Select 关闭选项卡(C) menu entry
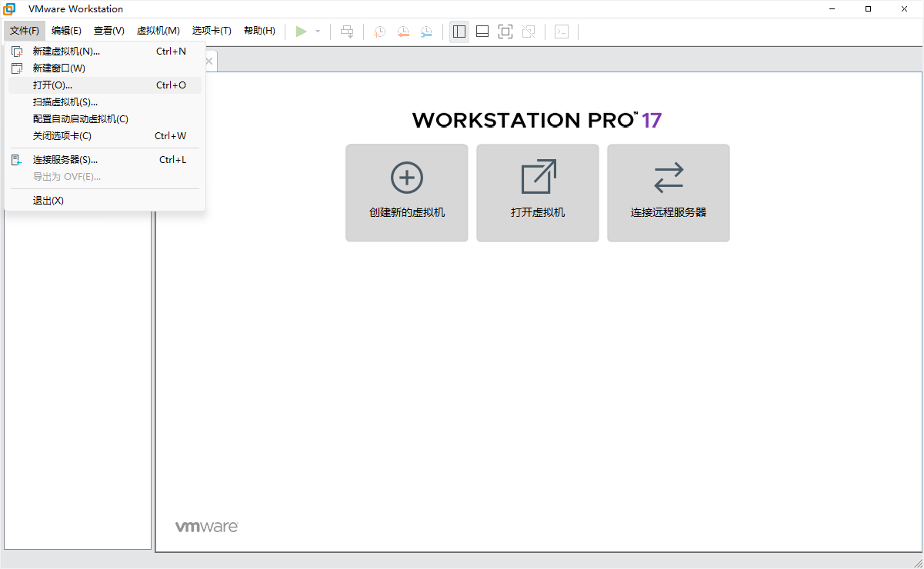 [105, 136]
